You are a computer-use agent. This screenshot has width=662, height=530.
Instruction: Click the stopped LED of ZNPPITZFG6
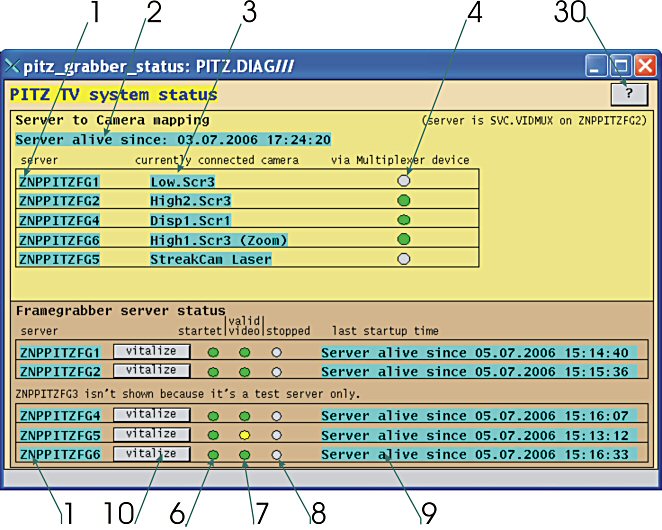(x=277, y=455)
